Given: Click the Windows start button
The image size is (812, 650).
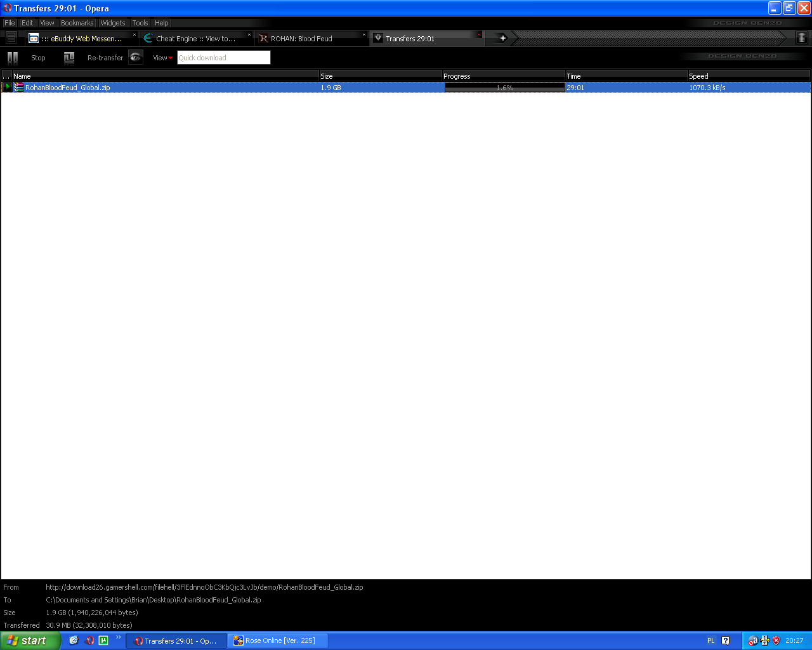Looking at the screenshot, I should [30, 640].
